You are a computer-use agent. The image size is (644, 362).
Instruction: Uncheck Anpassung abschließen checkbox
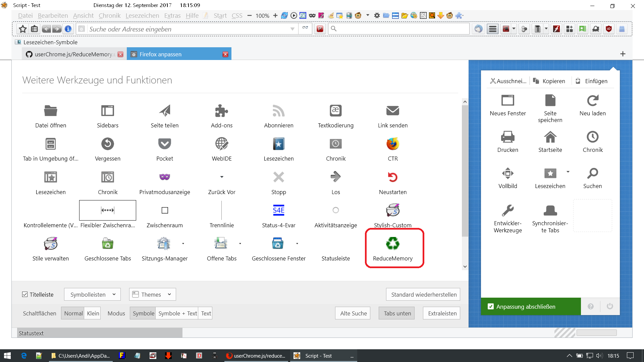[x=491, y=306]
